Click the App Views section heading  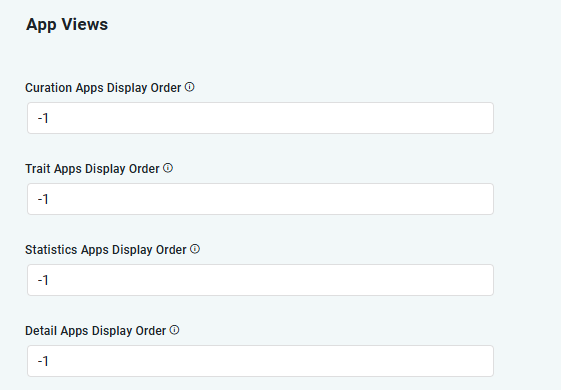tap(67, 25)
